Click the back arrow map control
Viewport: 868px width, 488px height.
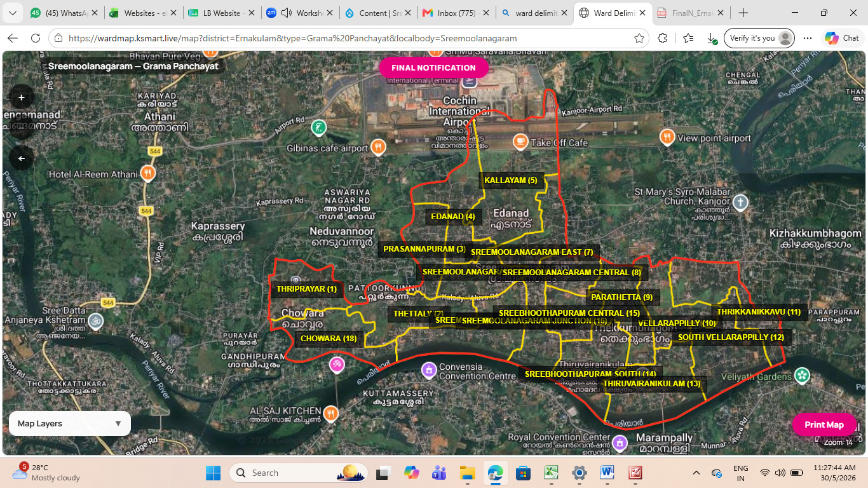(22, 158)
